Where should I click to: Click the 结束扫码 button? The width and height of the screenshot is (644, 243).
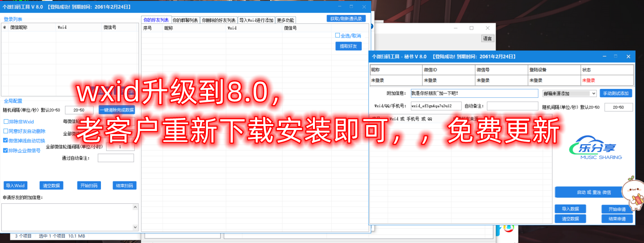[125, 186]
